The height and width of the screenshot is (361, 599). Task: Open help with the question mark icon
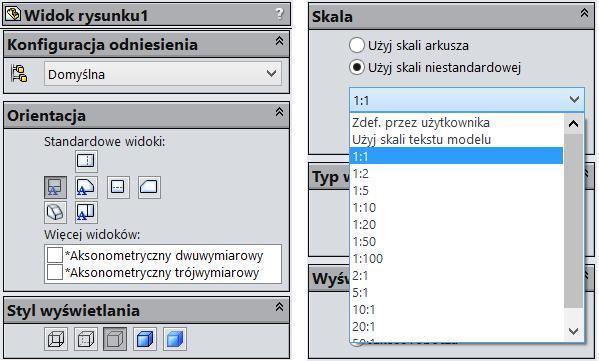pyautogui.click(x=280, y=14)
